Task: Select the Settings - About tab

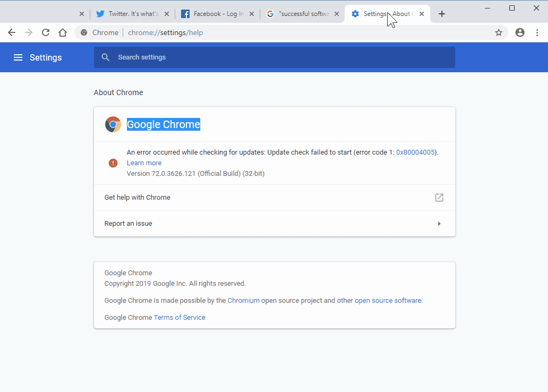Action: pyautogui.click(x=388, y=14)
